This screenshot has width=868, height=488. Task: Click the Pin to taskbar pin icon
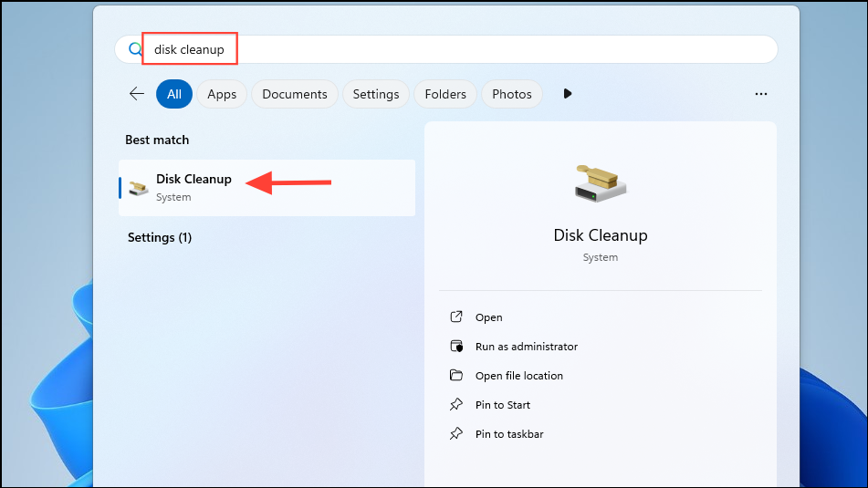tap(456, 434)
